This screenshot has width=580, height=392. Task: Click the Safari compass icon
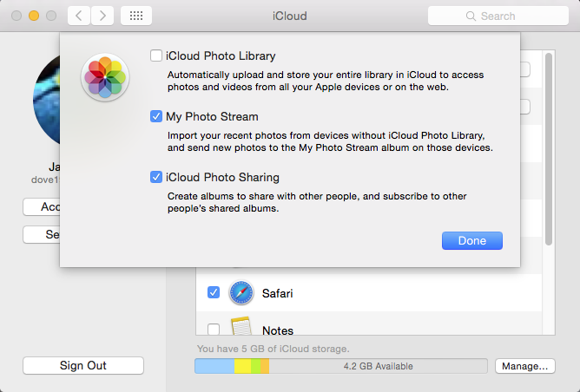(241, 292)
